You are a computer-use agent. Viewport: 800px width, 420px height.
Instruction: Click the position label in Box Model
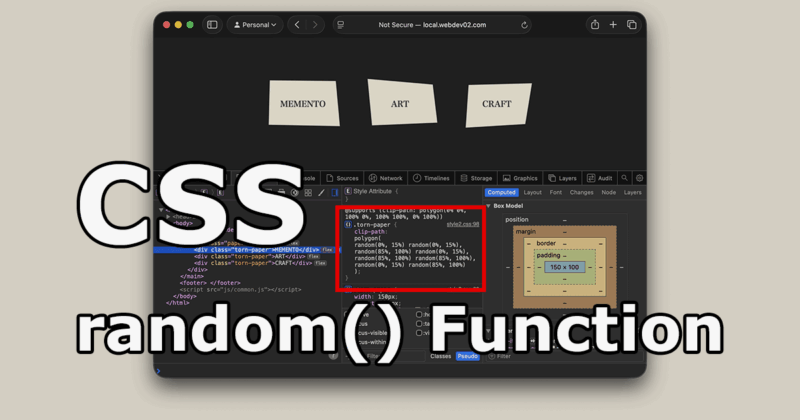tap(517, 219)
